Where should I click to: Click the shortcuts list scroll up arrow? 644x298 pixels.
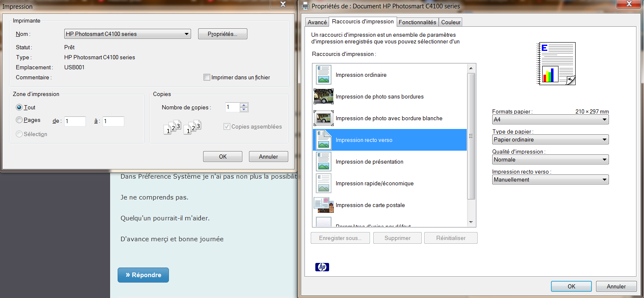(x=471, y=68)
